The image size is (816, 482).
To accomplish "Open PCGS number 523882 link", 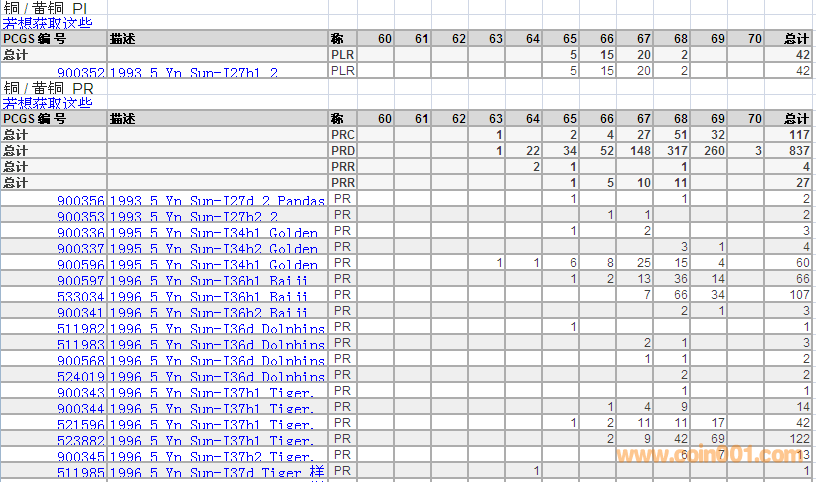I will pyautogui.click(x=80, y=440).
